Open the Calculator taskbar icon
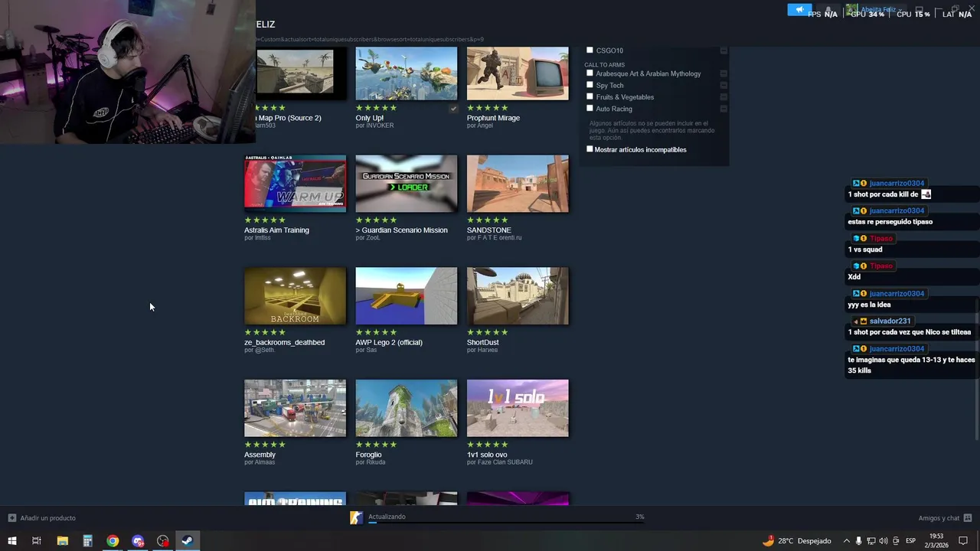 [x=87, y=540]
